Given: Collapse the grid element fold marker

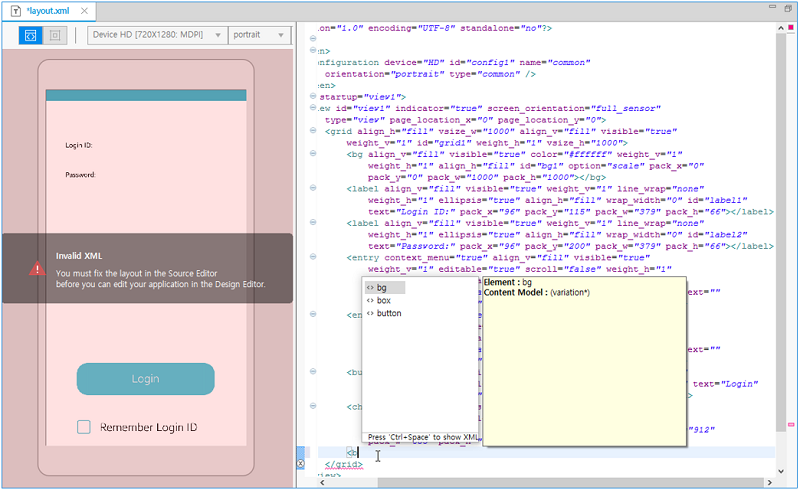Looking at the screenshot, I should pos(313,131).
